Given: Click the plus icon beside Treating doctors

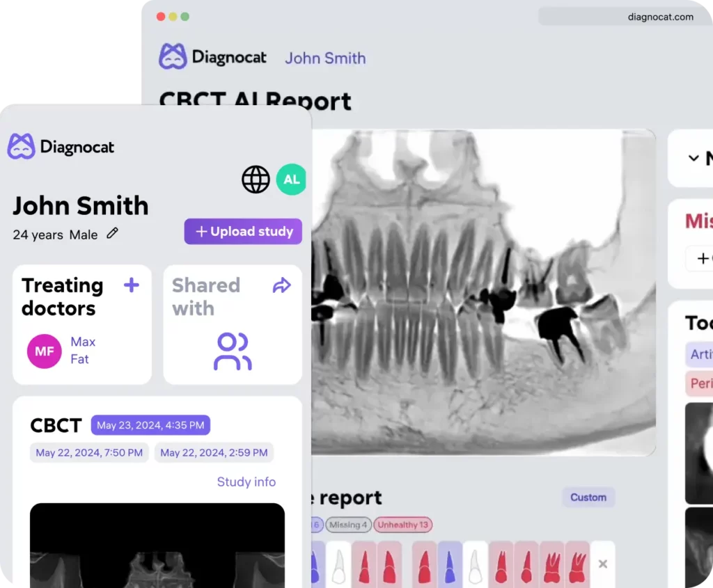Looking at the screenshot, I should coord(131,285).
